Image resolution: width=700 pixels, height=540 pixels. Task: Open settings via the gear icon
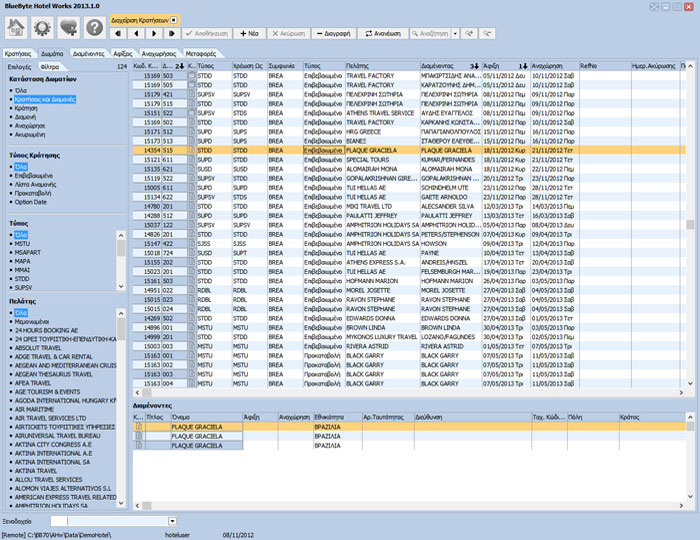(x=42, y=28)
